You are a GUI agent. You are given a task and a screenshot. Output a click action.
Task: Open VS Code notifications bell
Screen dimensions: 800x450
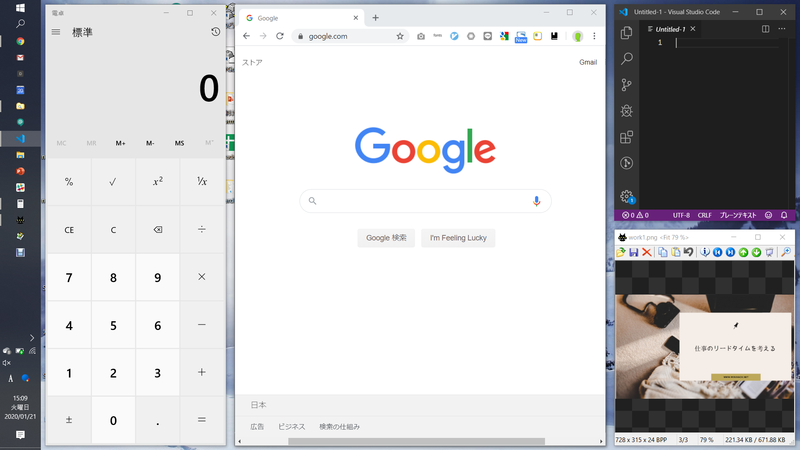[784, 215]
